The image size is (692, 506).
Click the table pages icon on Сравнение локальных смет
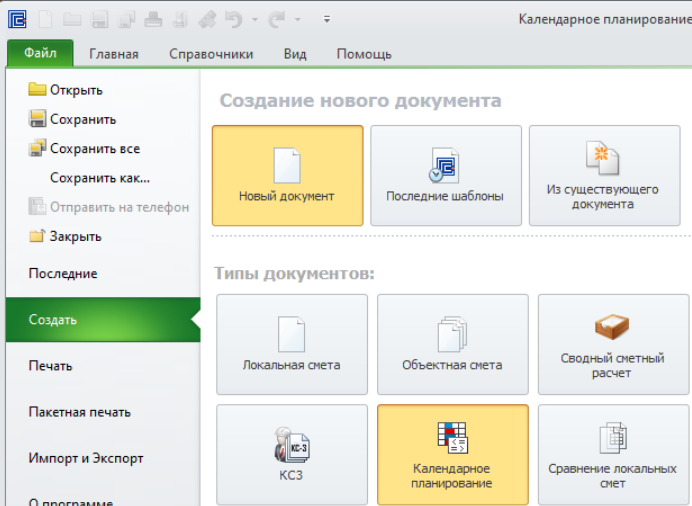pyautogui.click(x=613, y=438)
